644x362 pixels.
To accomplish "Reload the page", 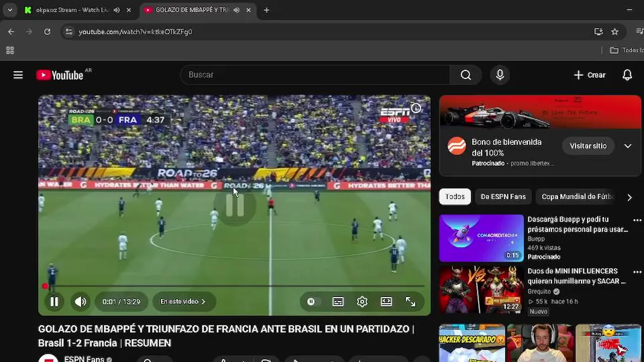I will [x=47, y=32].
